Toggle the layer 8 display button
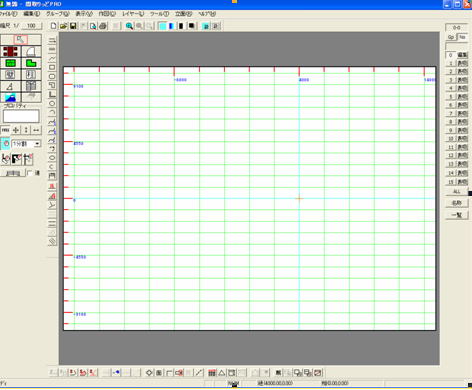472x390 pixels. coord(462,122)
